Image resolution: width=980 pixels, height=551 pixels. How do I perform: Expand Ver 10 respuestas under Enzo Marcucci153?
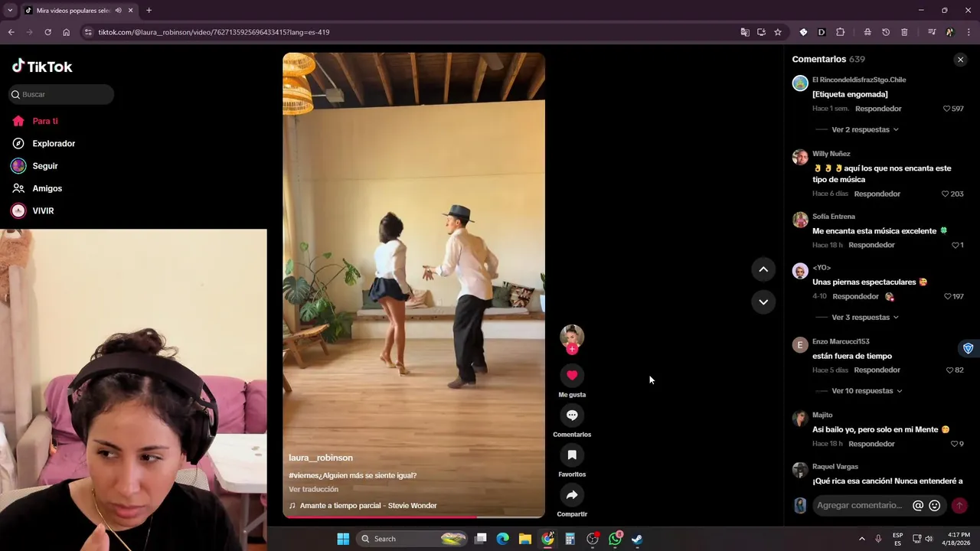tap(867, 390)
